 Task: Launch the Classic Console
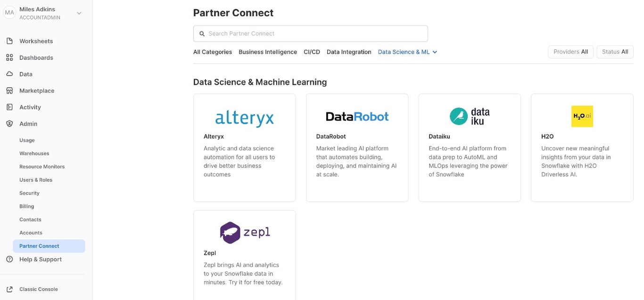pyautogui.click(x=39, y=289)
